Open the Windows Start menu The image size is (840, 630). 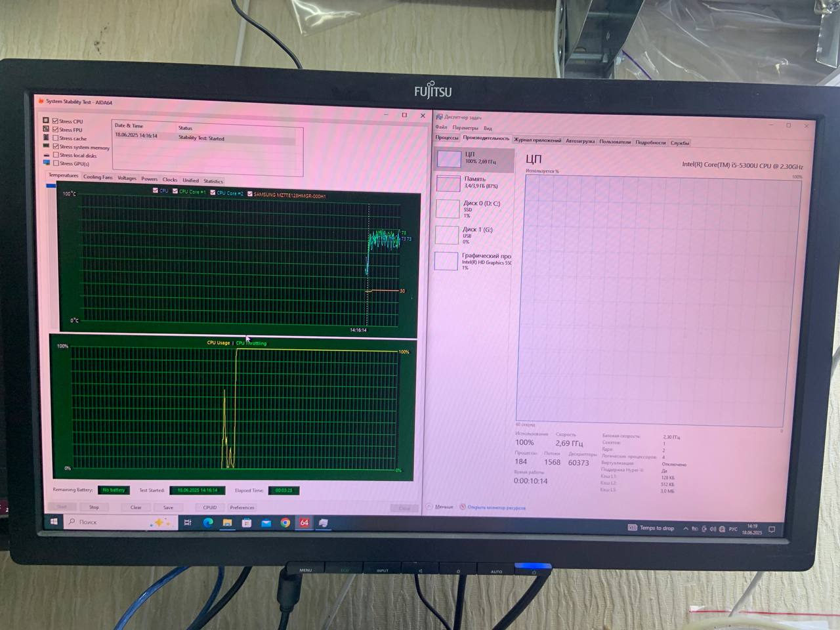click(x=54, y=522)
